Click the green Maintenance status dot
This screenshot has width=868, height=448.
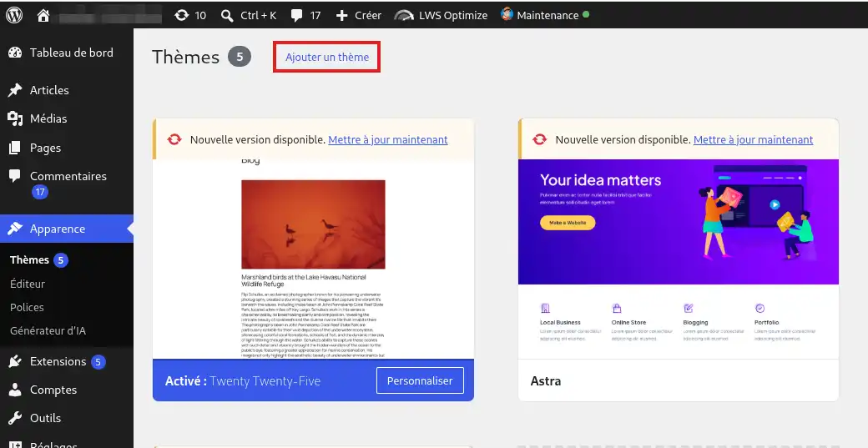[x=586, y=14]
